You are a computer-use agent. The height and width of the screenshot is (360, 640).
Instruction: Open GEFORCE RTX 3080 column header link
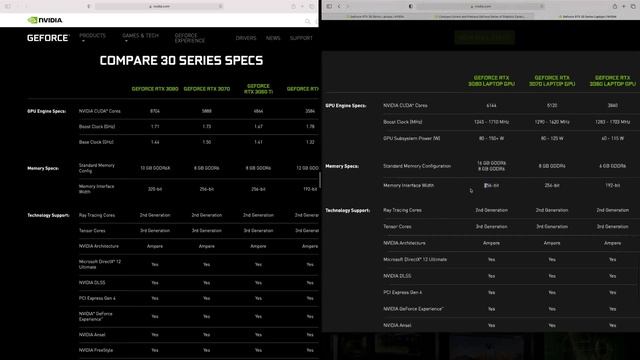[155, 89]
